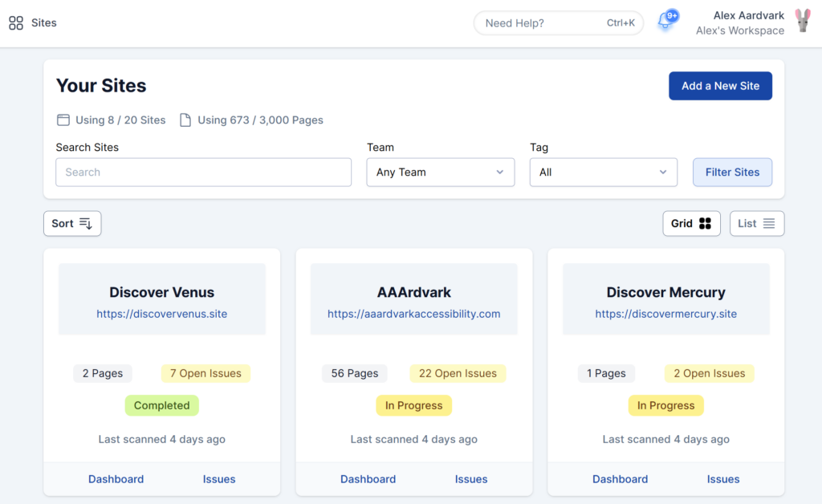Click Add a New Site button
Screen dimensions: 822x504
point(720,86)
